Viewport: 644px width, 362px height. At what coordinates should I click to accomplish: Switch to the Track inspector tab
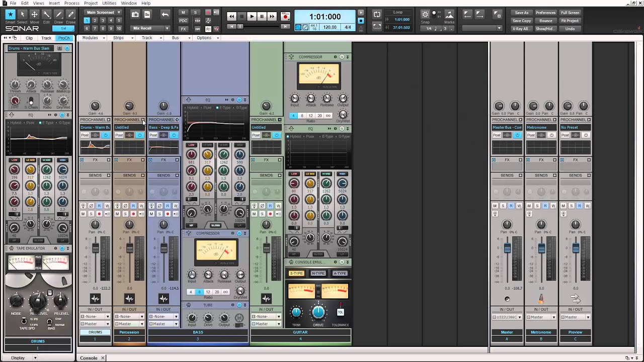point(46,38)
